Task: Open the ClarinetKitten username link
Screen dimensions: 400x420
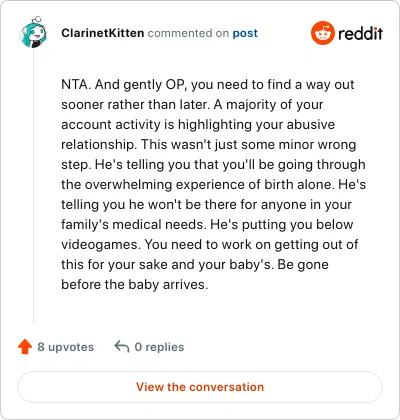Action: (103, 33)
